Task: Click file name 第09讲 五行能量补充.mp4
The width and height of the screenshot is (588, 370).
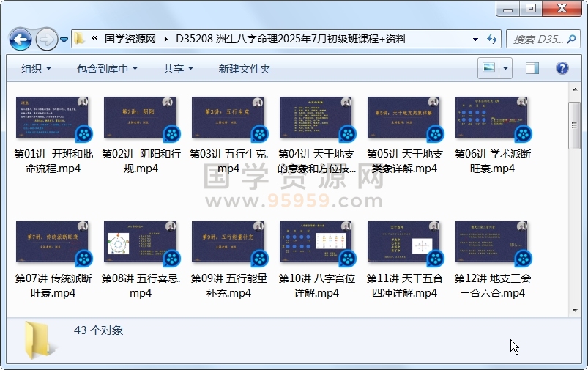Action: (x=228, y=286)
